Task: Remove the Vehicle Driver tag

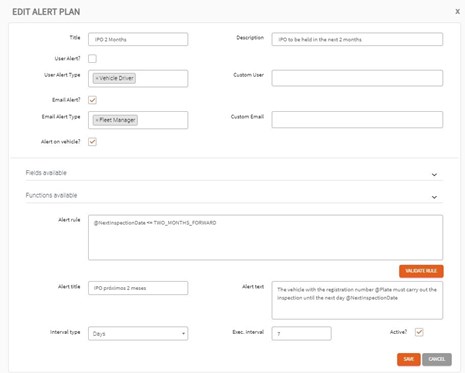Action: point(97,78)
